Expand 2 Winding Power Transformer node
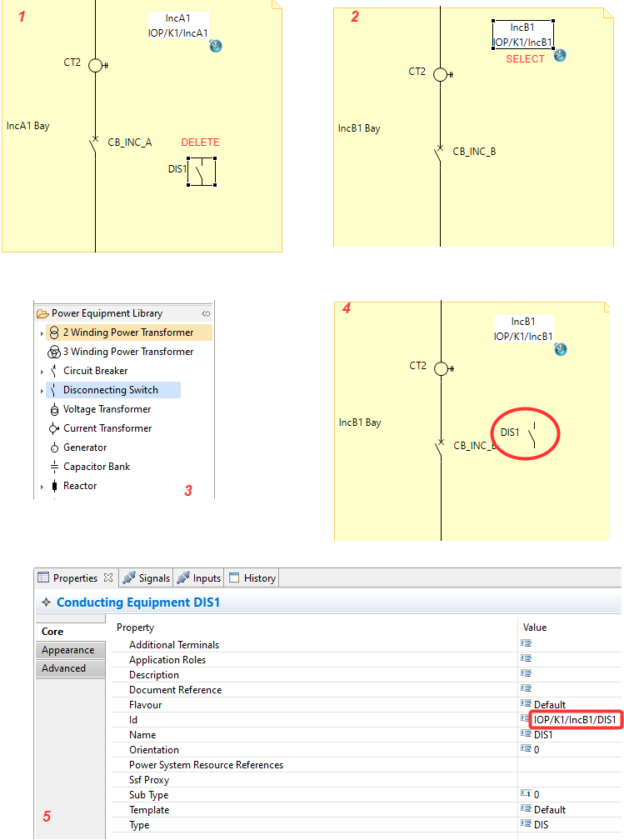 coord(41,333)
